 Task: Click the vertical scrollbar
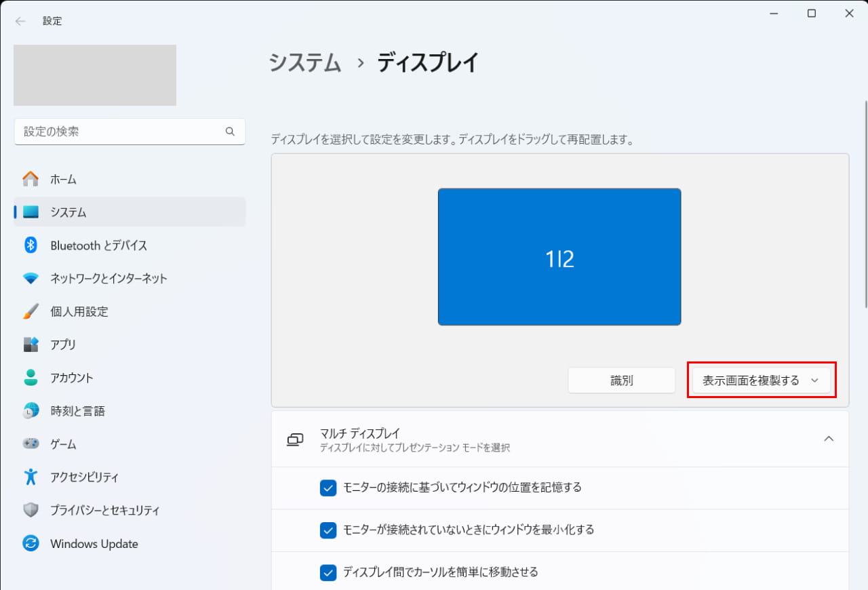click(865, 205)
